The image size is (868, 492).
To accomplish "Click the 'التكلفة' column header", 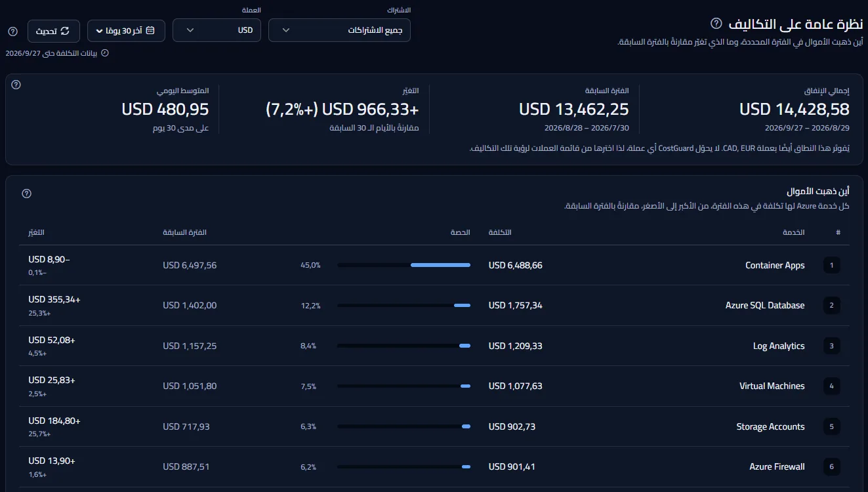I will click(x=500, y=233).
